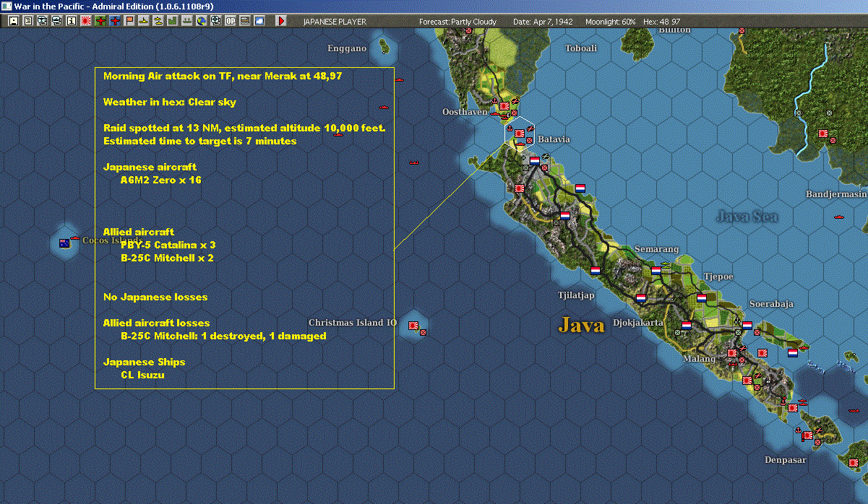Select the red plane on blue icon
The image size is (868, 504).
click(114, 21)
